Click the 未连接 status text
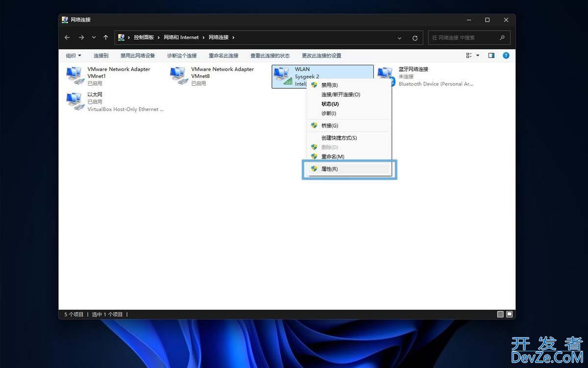This screenshot has height=368, width=588. pyautogui.click(x=406, y=77)
